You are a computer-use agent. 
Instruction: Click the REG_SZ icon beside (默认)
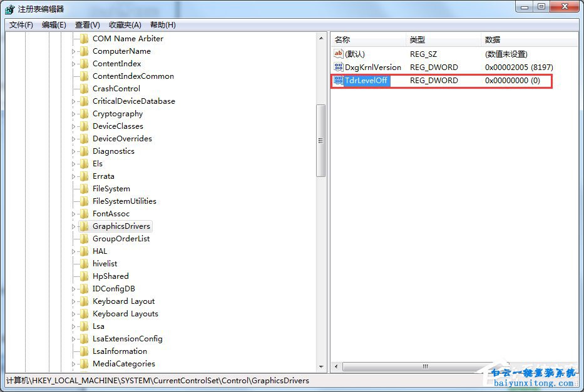pyautogui.click(x=337, y=54)
